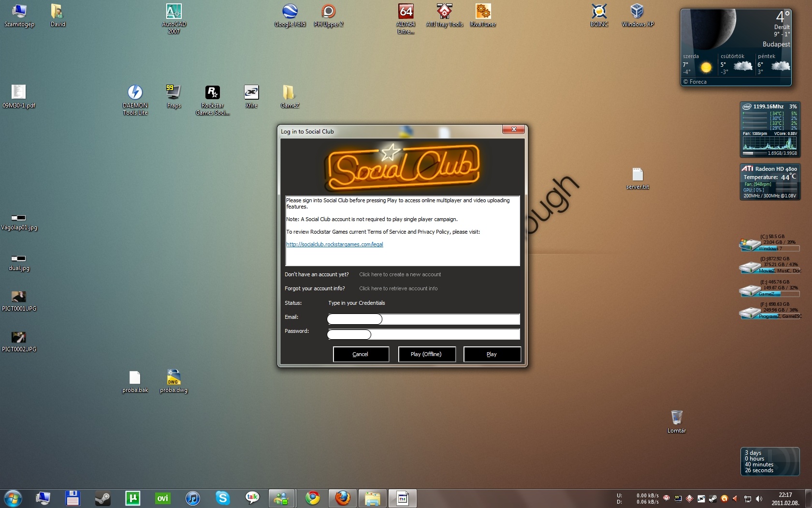This screenshot has height=508, width=812.
Task: Click here to create a new account
Action: pyautogui.click(x=400, y=274)
